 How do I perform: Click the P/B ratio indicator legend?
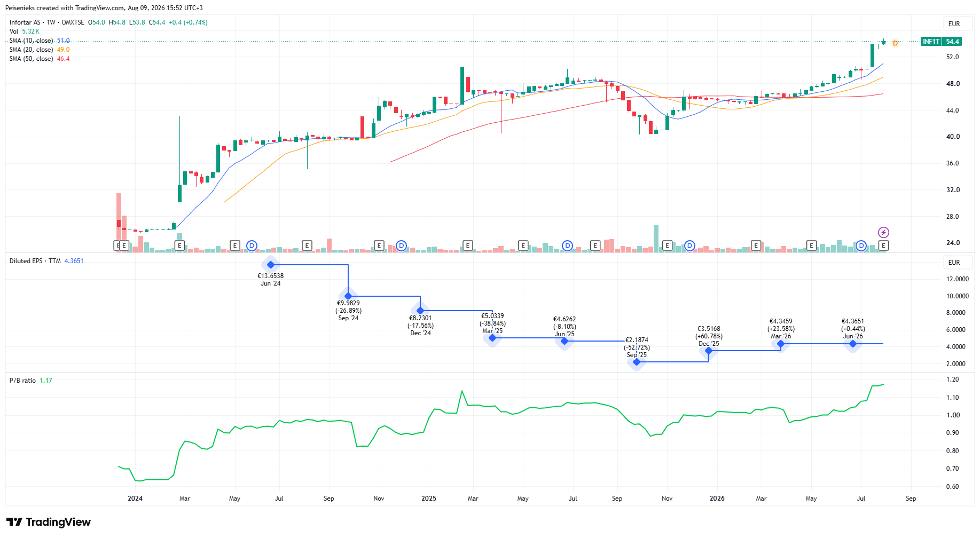click(31, 381)
